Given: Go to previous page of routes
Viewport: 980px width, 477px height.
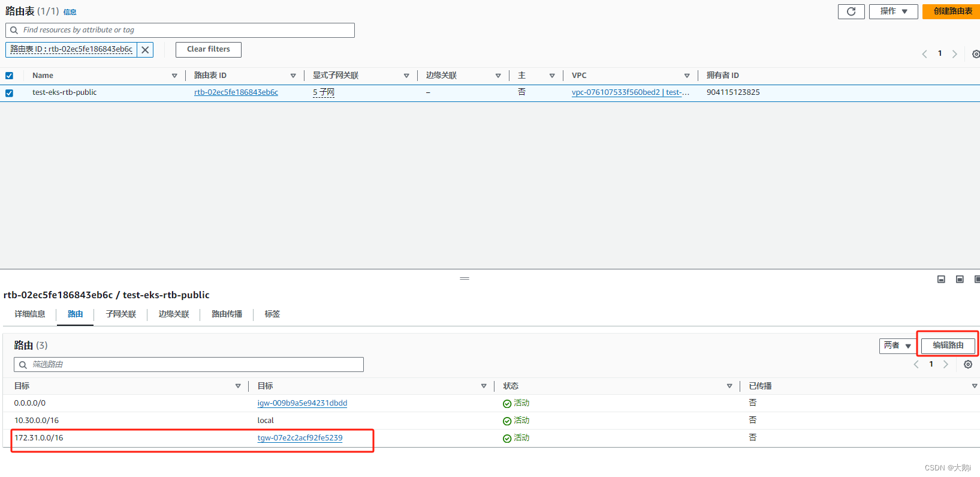Looking at the screenshot, I should click(916, 365).
